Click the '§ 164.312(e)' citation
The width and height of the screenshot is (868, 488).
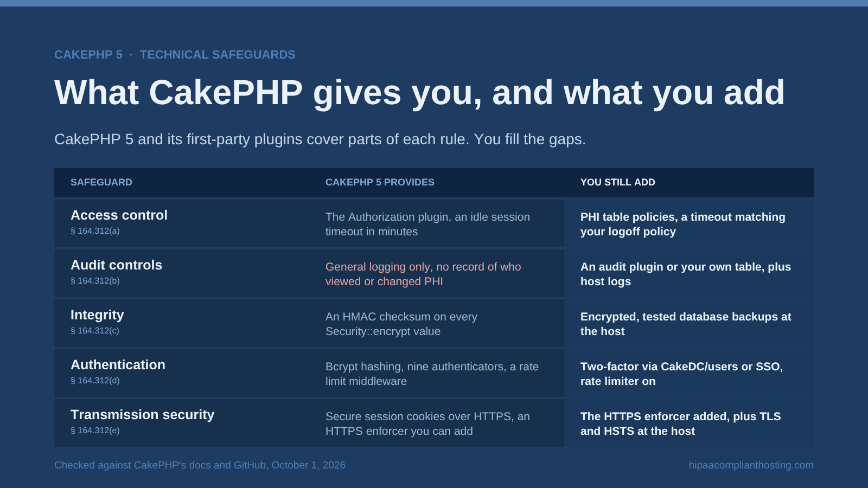pyautogui.click(x=95, y=431)
